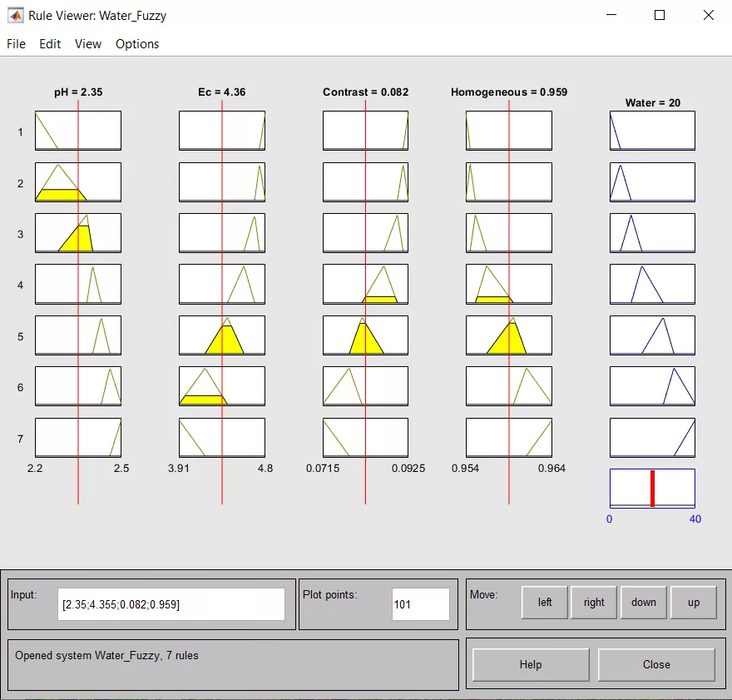Click the Plot points field
Screen dimensions: 732x700
(420, 604)
